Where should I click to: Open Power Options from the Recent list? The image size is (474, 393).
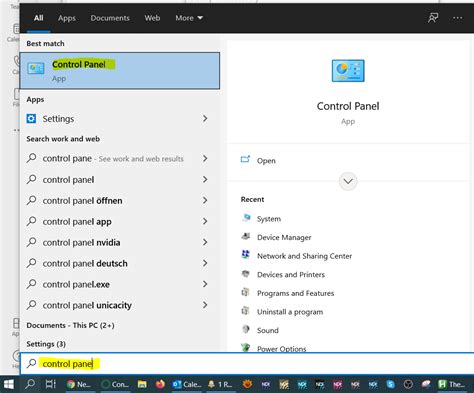[x=282, y=349]
